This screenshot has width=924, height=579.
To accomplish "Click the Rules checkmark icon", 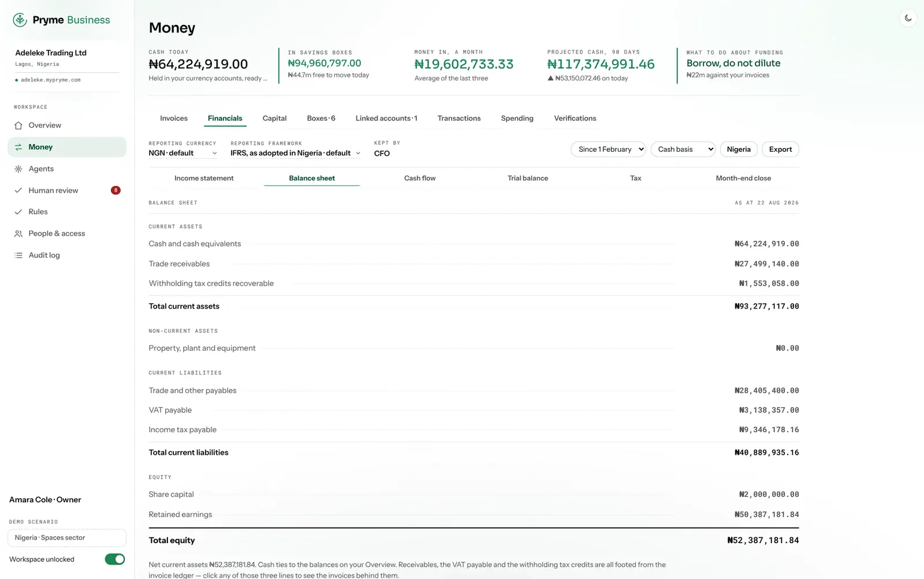I will point(18,212).
